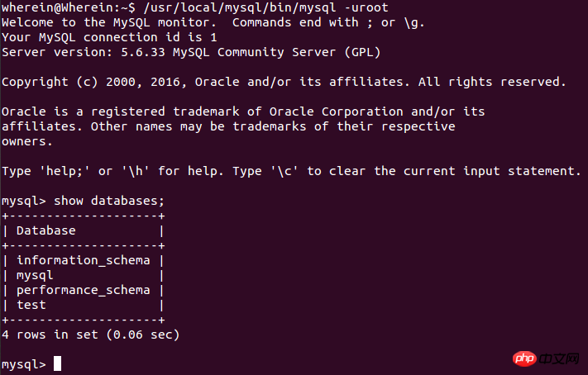Click the '\c' clear statement hint
Viewport: 588px width, 375px height.
[284, 171]
